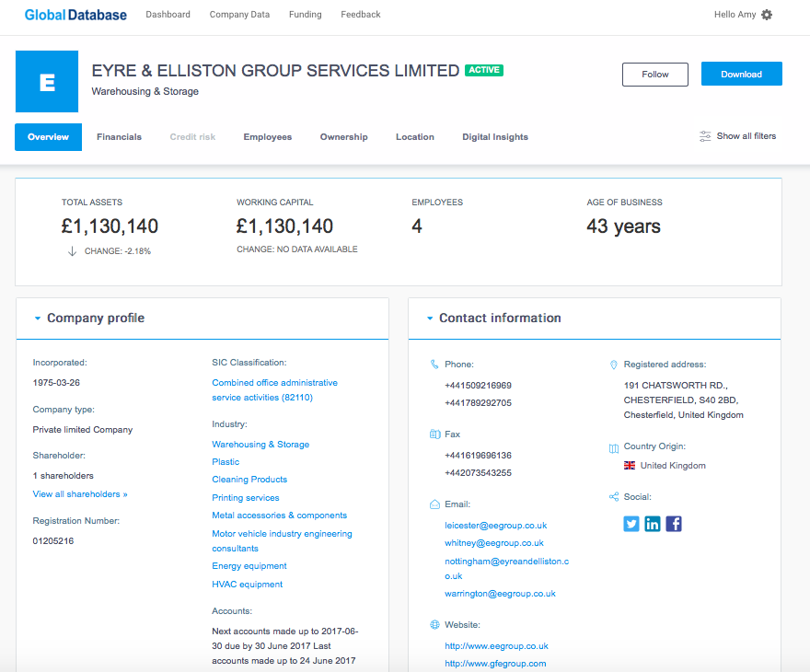This screenshot has width=810, height=672.
Task: Open Metal accessories & components link
Action: point(279,515)
